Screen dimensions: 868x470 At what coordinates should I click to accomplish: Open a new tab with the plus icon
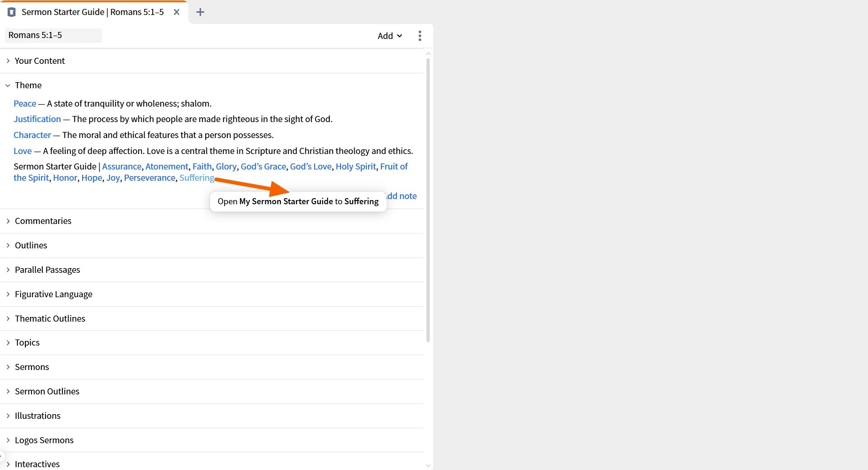tap(200, 12)
